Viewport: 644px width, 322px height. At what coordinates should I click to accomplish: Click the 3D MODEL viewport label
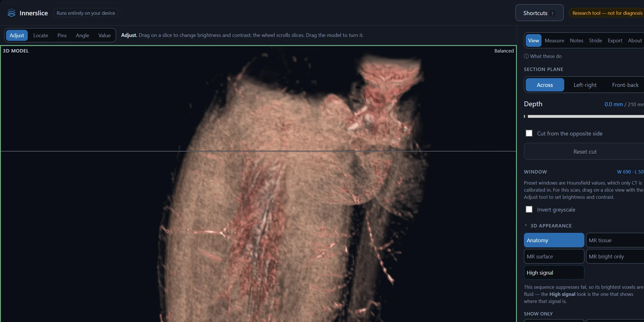[x=16, y=51]
